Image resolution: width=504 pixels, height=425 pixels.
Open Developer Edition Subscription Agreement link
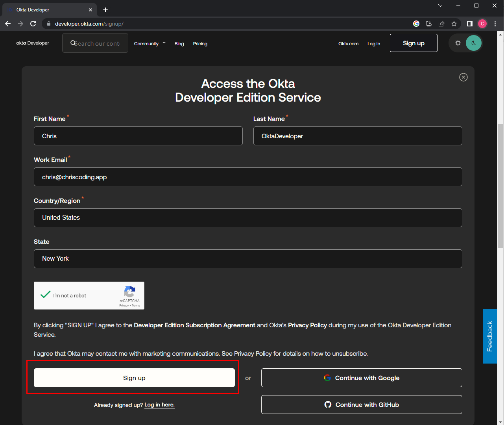coord(194,325)
